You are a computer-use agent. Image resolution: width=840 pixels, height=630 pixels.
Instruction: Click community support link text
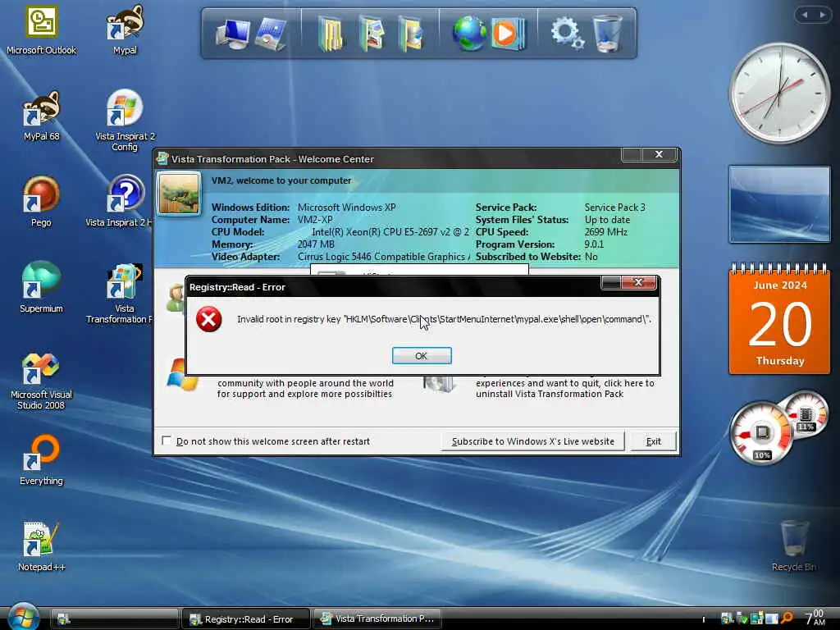[x=305, y=388]
